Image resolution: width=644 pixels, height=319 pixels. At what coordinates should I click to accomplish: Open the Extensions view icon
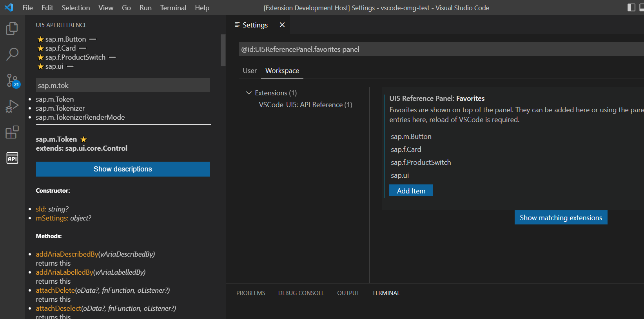12,132
